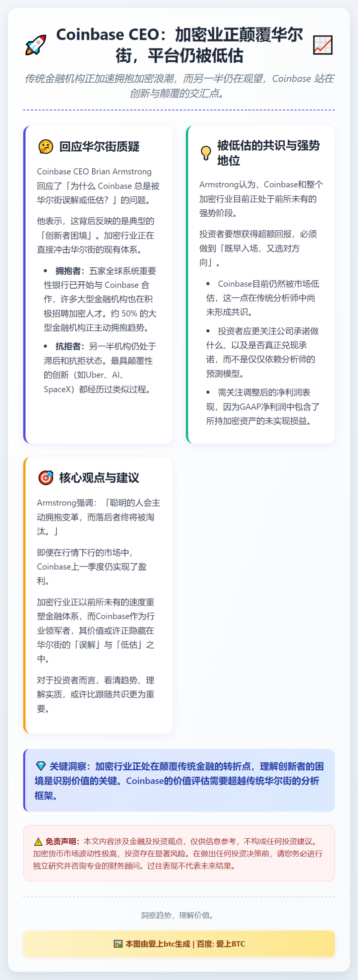Click the bullet starting Coinbase目前仍然被市场低估
This screenshot has width=358, height=980.
[x=263, y=298]
